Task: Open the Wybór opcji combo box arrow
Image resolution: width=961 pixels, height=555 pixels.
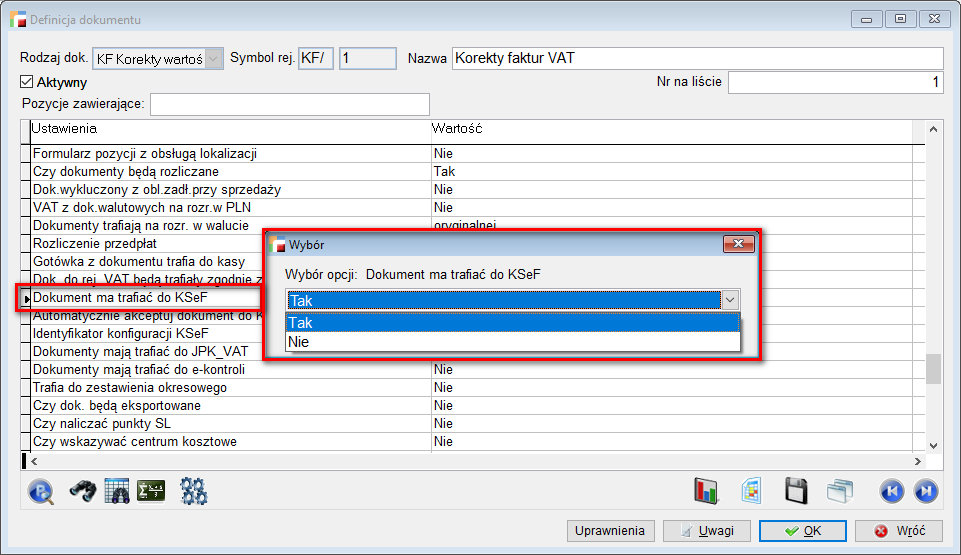Action: pos(731,300)
